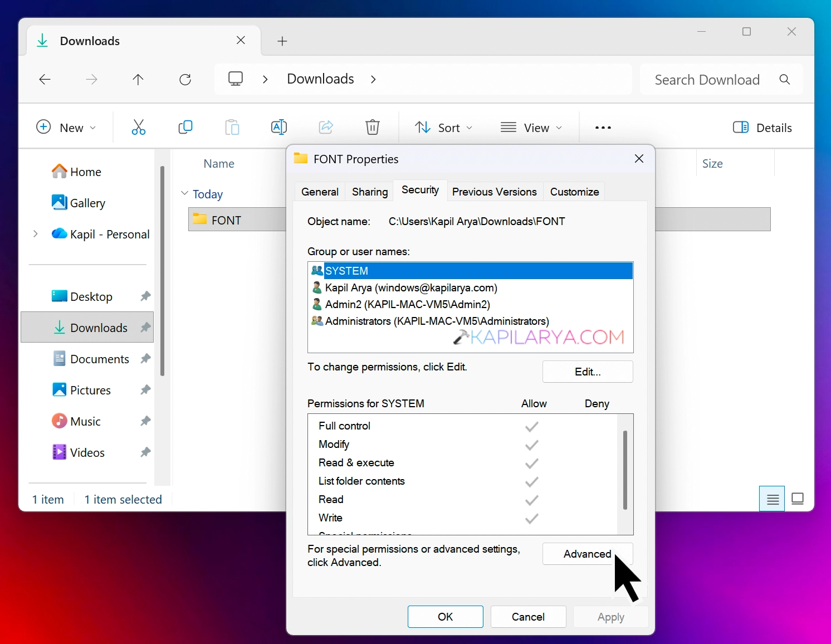Click the navigation pane scrollbar
The height and width of the screenshot is (644, 831).
(x=162, y=271)
